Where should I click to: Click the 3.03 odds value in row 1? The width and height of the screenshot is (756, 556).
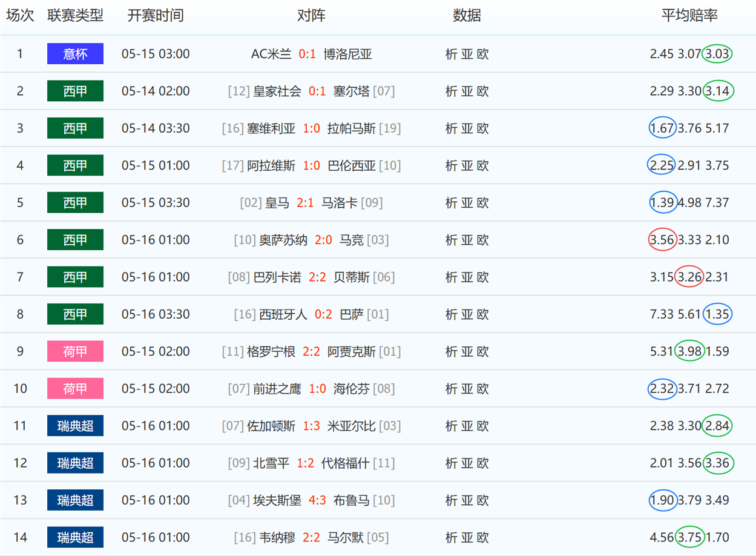click(717, 54)
